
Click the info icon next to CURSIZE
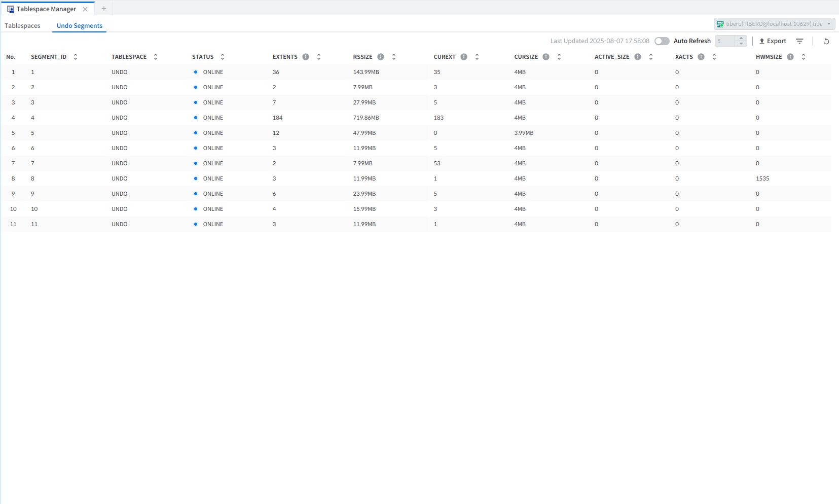tap(546, 57)
